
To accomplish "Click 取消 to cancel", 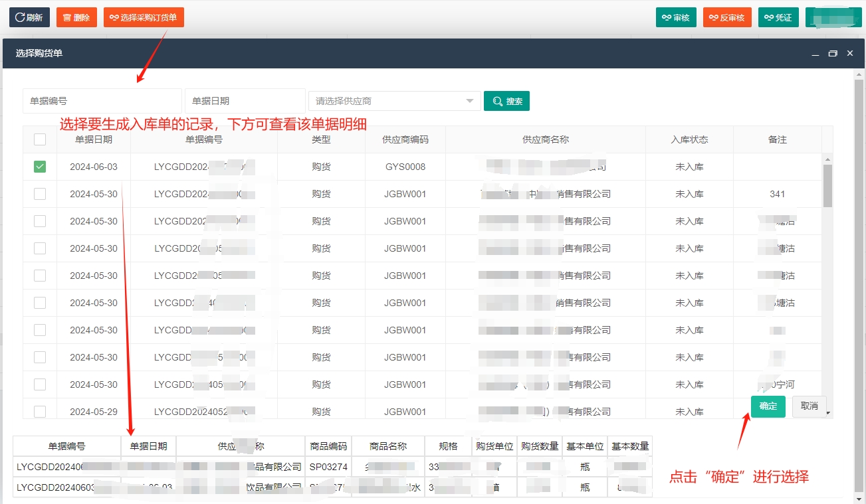I will [809, 406].
